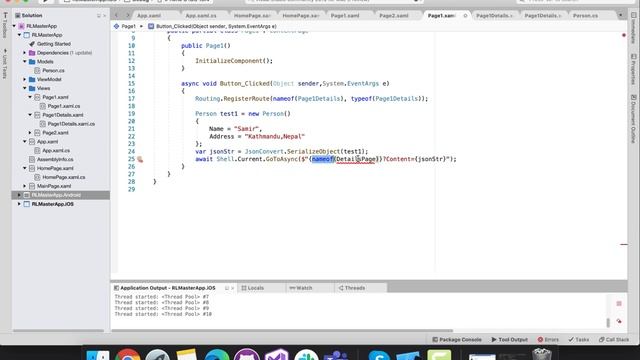640x360 pixels.
Task: Switch to the Locals tab
Action: [253, 288]
